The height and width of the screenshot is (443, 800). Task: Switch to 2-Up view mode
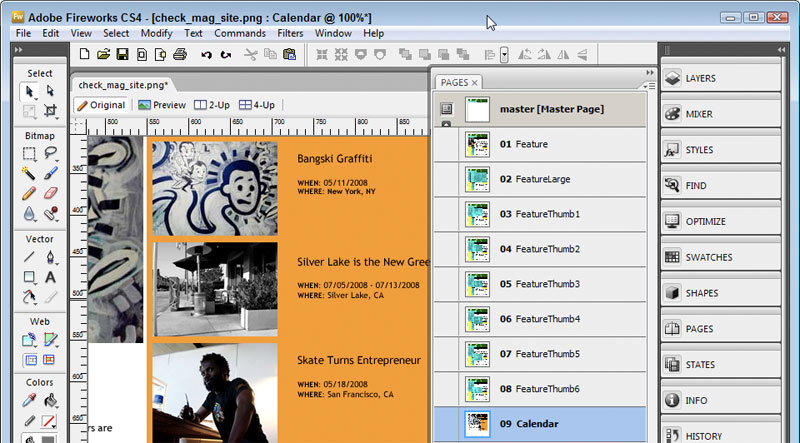(213, 105)
